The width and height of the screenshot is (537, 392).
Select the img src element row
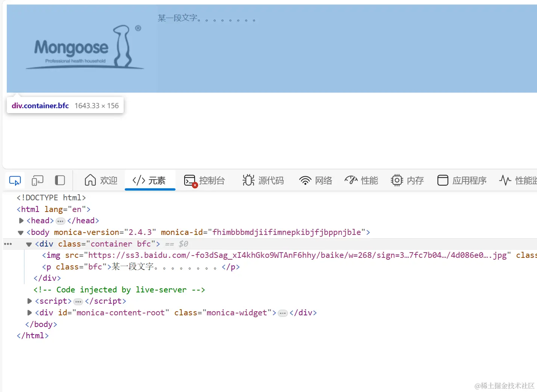click(x=289, y=255)
